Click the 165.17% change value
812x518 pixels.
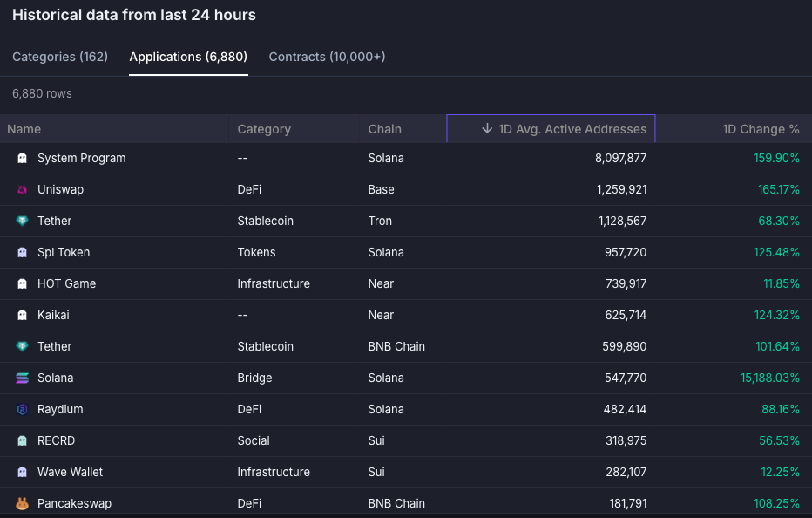[x=778, y=190]
